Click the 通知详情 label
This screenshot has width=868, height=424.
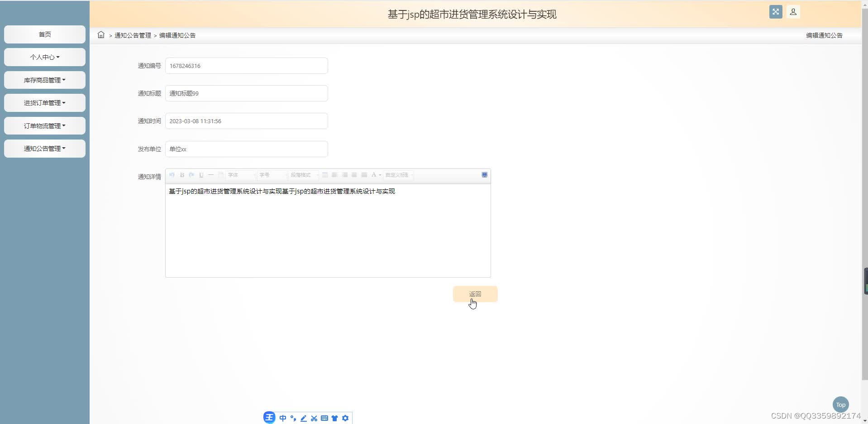point(149,177)
